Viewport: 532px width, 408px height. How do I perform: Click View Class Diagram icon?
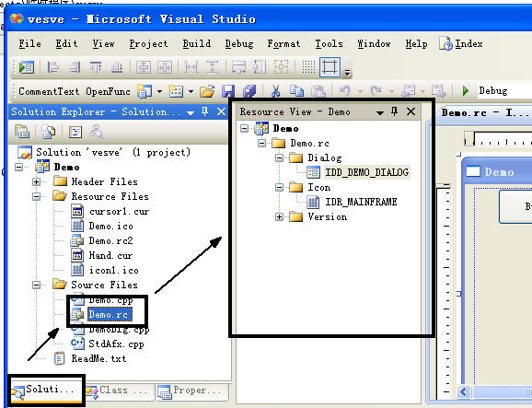(x=97, y=132)
